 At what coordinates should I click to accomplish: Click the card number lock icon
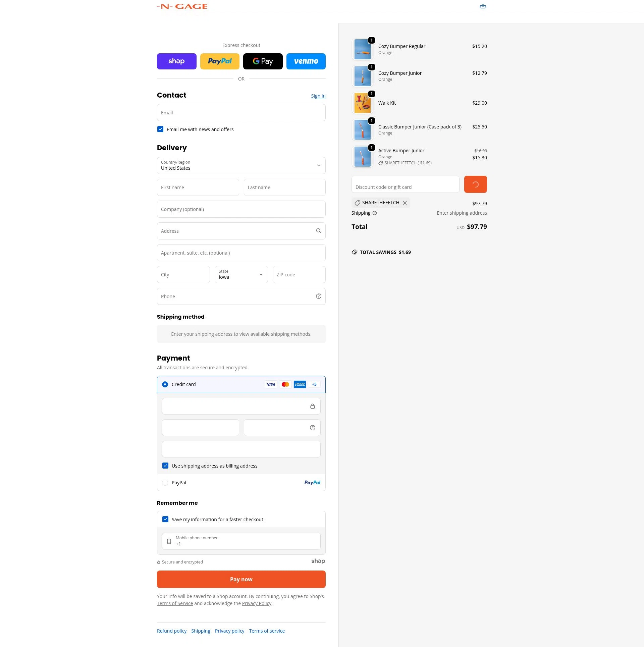pyautogui.click(x=312, y=406)
